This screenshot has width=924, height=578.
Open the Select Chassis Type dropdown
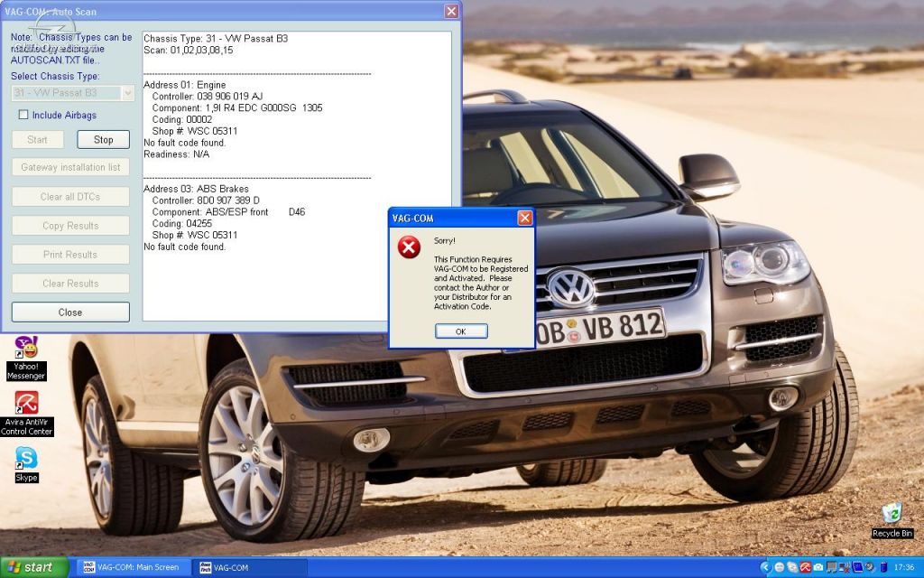[127, 93]
